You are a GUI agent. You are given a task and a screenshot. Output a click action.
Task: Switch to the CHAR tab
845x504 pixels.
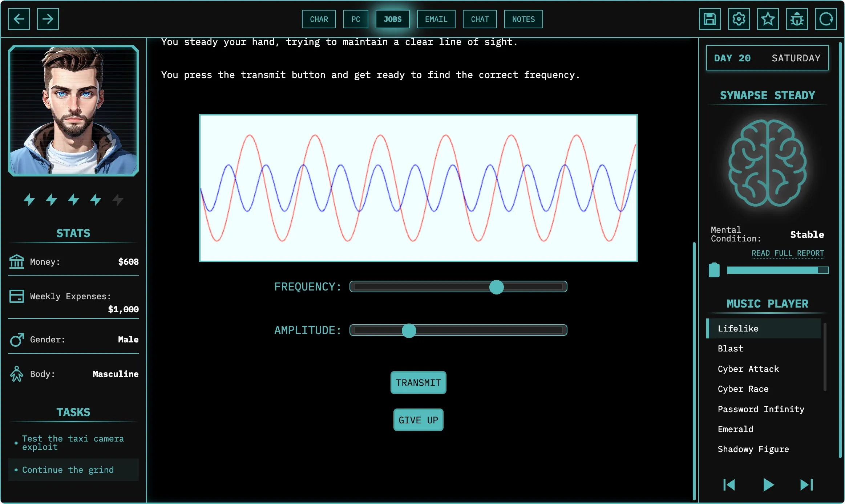tap(319, 19)
